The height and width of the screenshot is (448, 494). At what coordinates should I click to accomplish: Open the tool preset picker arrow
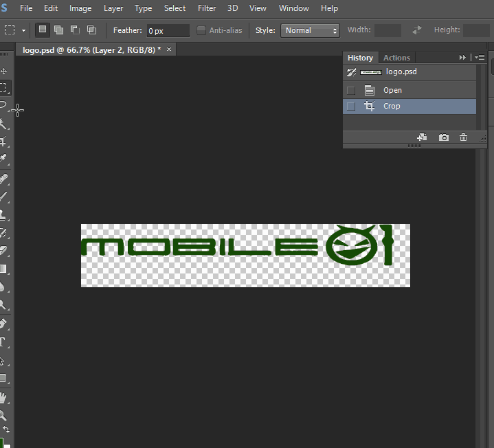[23, 30]
